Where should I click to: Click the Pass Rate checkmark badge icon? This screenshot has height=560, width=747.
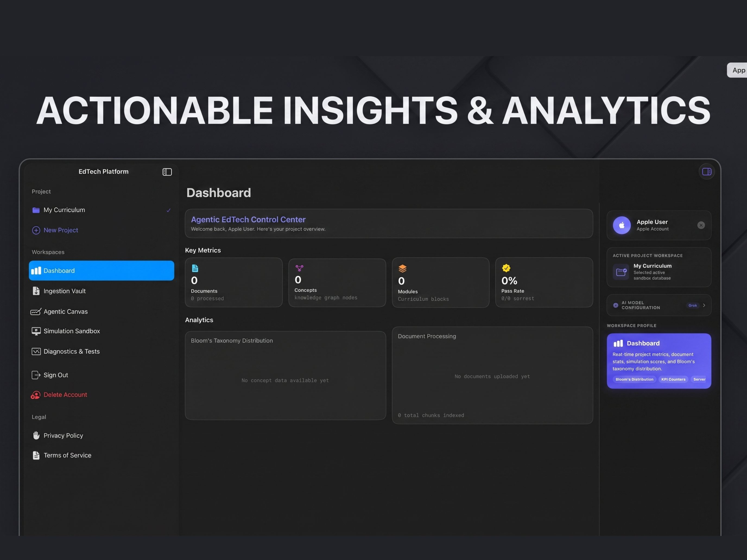[506, 268]
